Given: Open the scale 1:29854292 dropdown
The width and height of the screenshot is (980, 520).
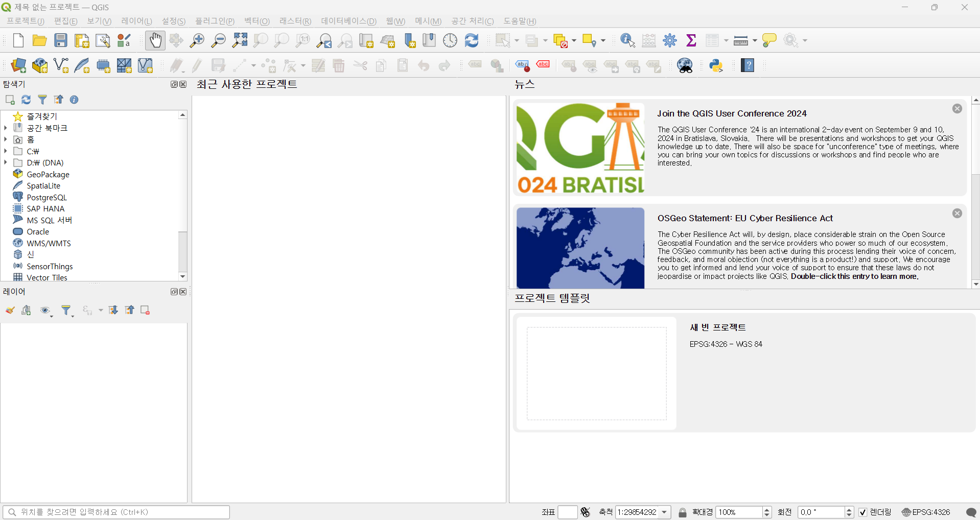Looking at the screenshot, I should click(664, 512).
